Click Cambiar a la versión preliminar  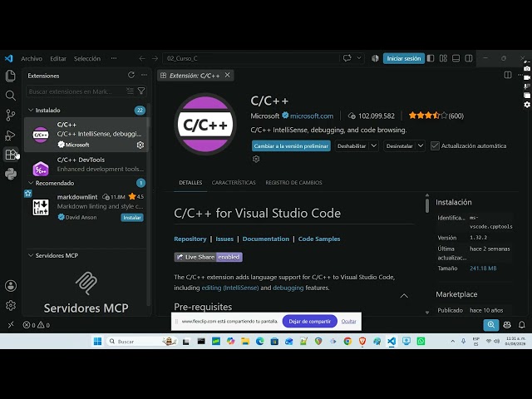[x=291, y=146]
